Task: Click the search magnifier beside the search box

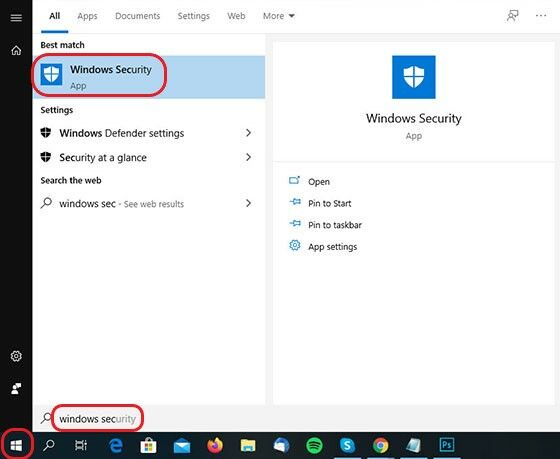Action: click(x=46, y=418)
